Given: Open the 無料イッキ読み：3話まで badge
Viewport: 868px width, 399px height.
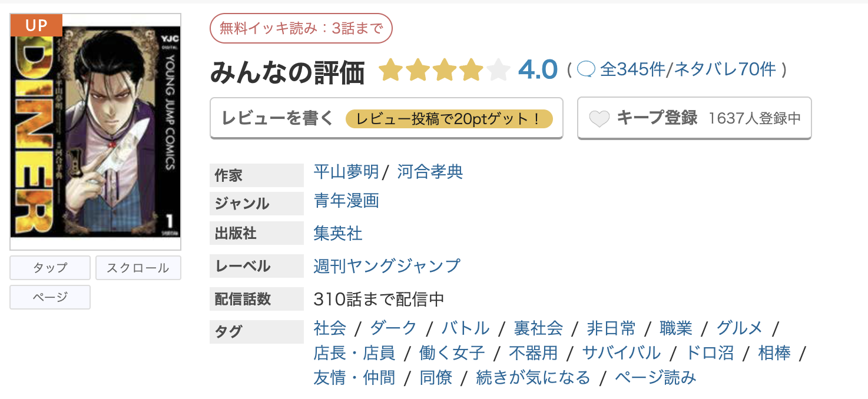Looking at the screenshot, I should [x=302, y=28].
